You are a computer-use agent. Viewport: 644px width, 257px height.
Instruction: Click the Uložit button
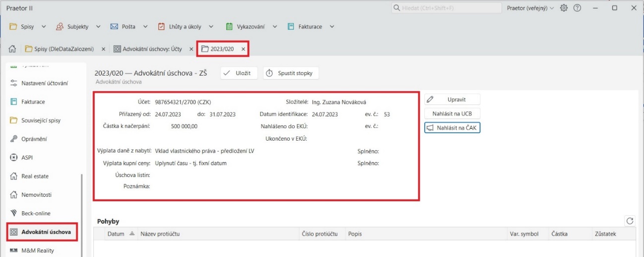pos(238,73)
